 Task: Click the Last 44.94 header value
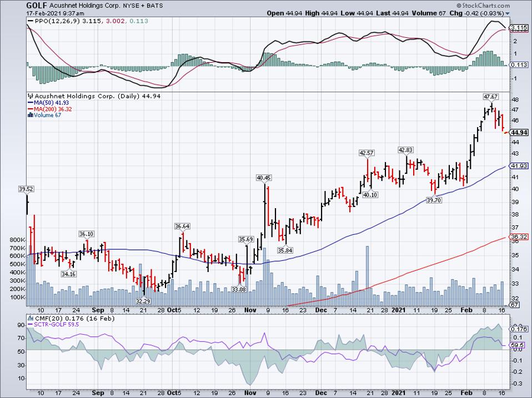pos(391,13)
